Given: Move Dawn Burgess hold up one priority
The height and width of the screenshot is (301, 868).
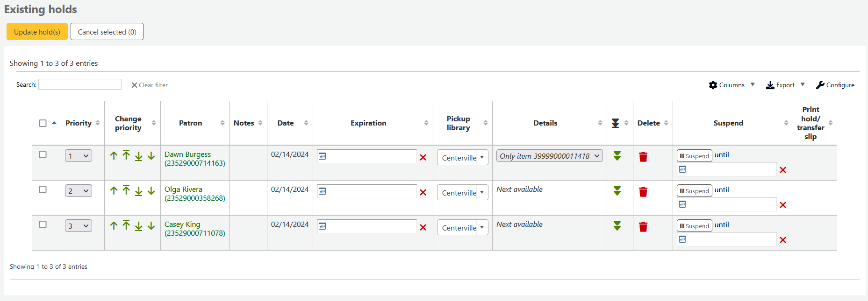Looking at the screenshot, I should click(114, 156).
